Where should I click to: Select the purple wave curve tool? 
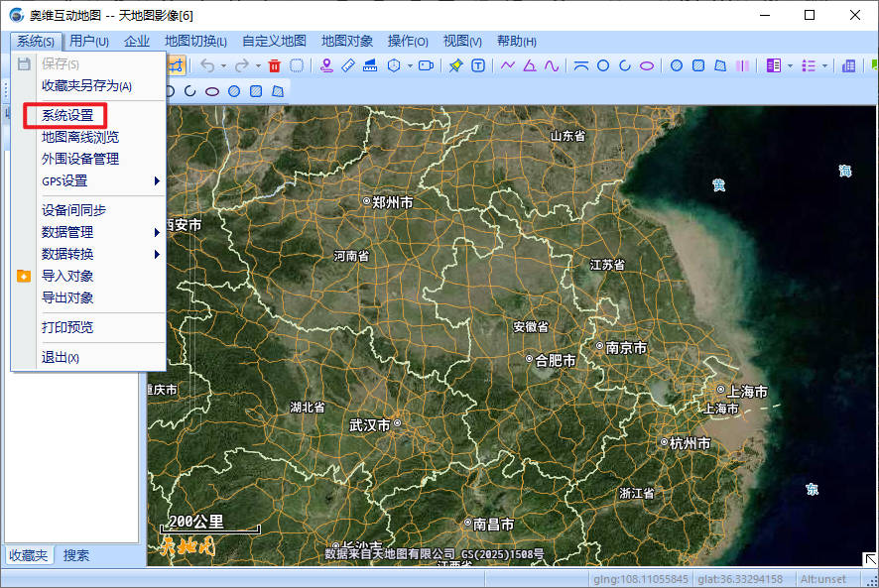552,65
